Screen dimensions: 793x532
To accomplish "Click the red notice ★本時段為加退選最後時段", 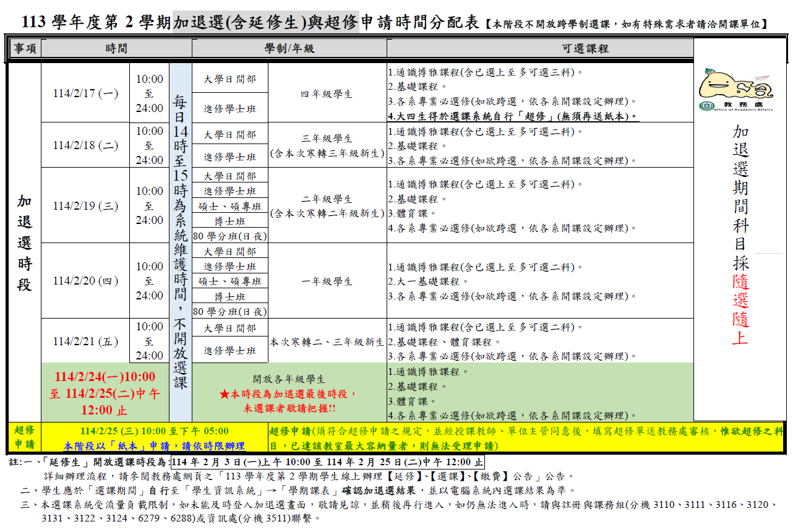I will coord(289,393).
